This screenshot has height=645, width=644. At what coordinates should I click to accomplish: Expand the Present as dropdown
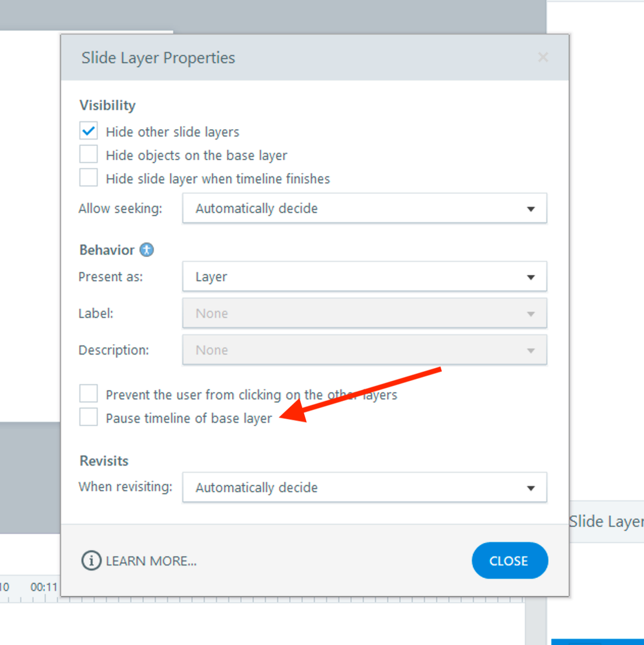(x=364, y=277)
